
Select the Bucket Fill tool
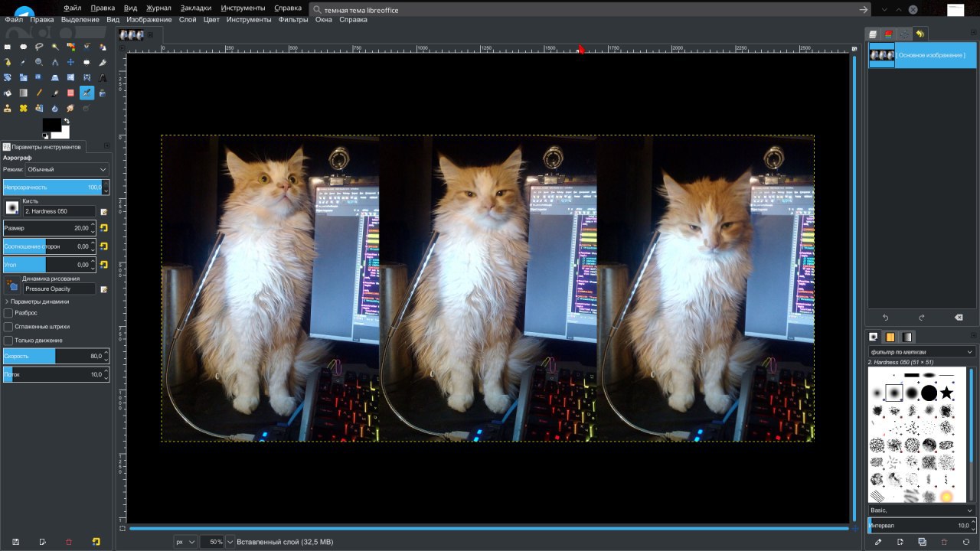click(8, 93)
